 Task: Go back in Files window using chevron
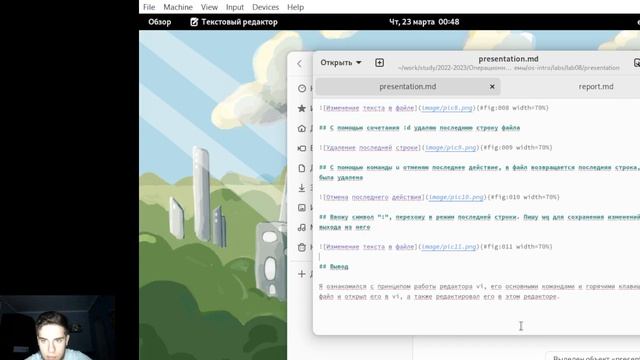point(300,63)
